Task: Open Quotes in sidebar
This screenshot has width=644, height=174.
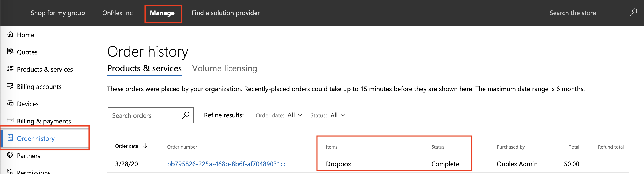Action: 27,52
